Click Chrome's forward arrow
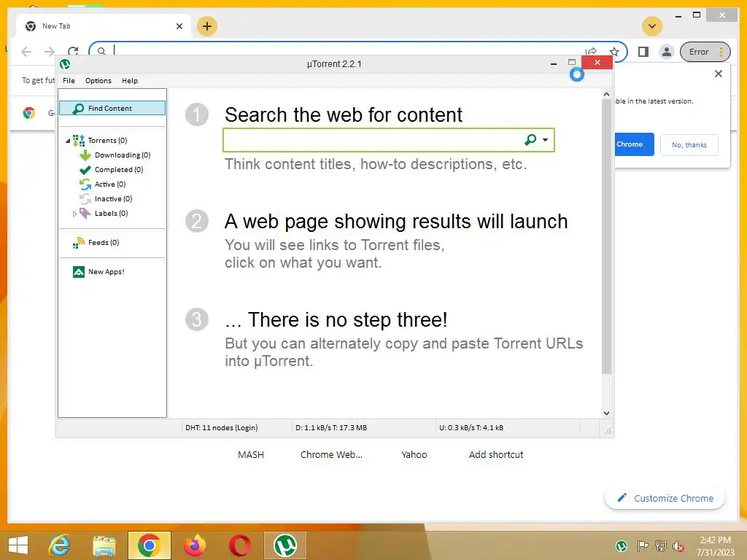This screenshot has width=747, height=560. point(50,52)
